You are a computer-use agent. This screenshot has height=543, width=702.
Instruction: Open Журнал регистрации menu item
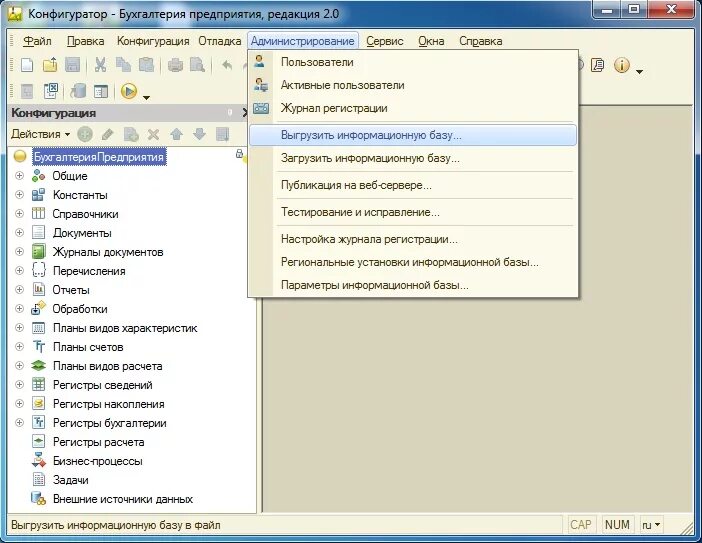click(x=413, y=108)
